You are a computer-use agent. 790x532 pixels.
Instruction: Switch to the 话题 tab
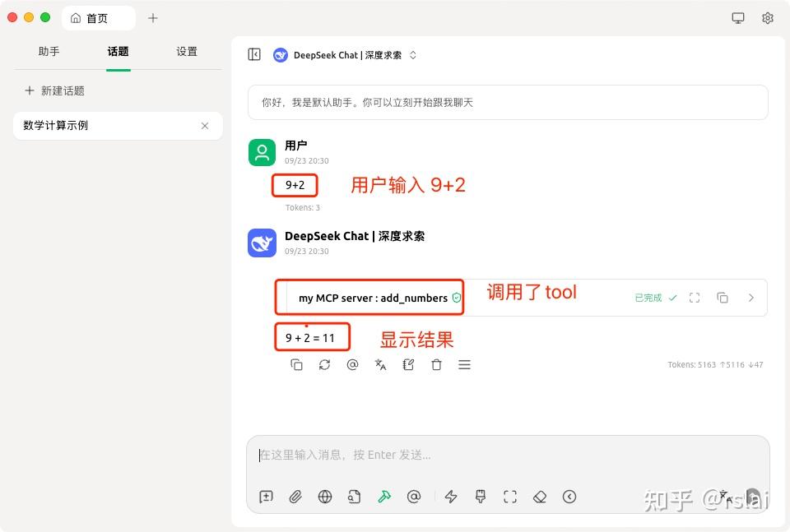pyautogui.click(x=118, y=51)
